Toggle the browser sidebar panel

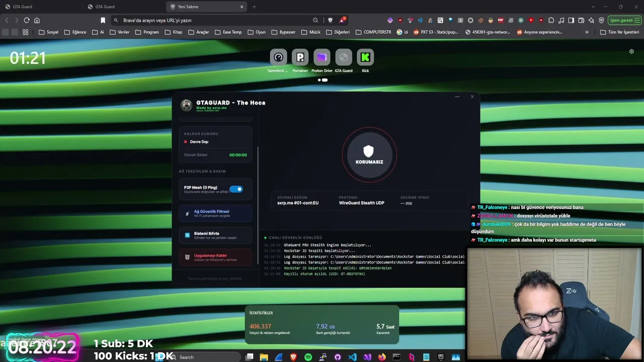click(571, 20)
